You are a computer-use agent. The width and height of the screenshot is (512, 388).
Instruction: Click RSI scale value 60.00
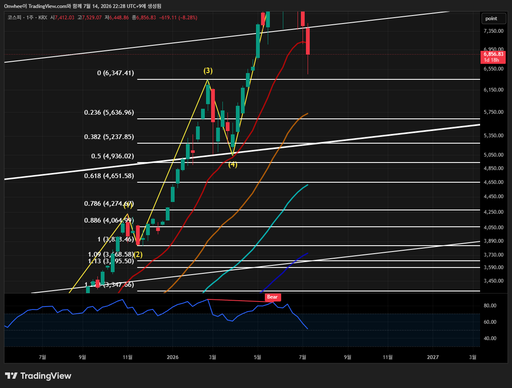pyautogui.click(x=490, y=322)
